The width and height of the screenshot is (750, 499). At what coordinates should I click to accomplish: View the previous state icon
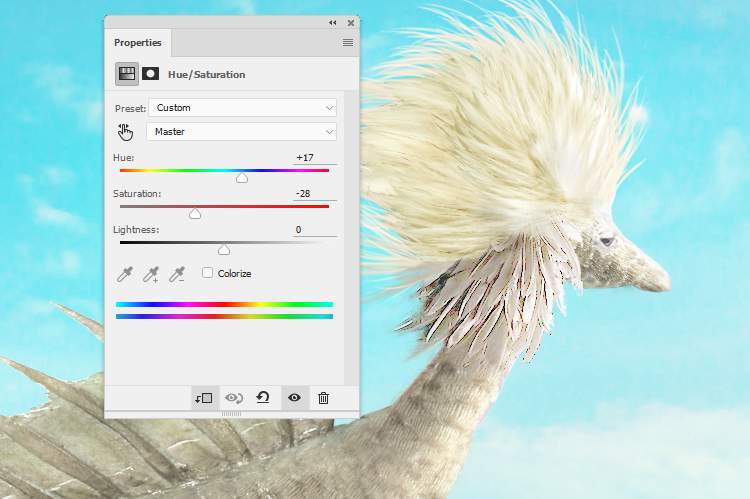pos(234,398)
